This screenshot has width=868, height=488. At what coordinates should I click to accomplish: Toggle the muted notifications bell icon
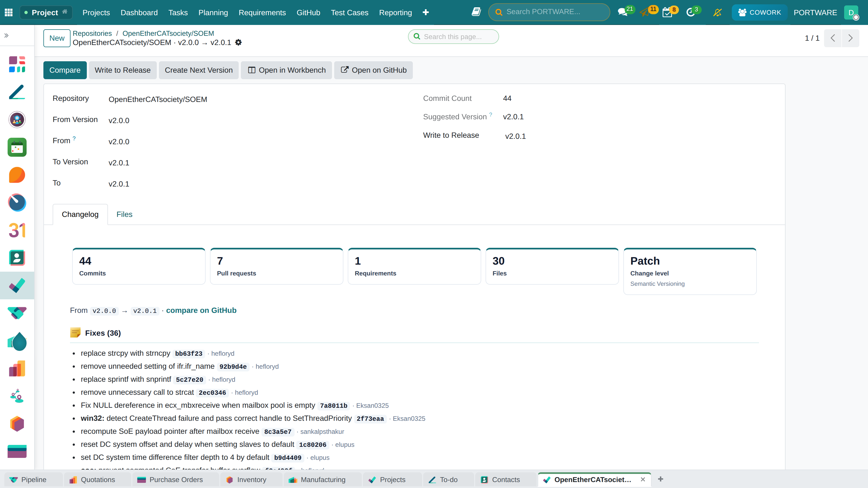717,12
